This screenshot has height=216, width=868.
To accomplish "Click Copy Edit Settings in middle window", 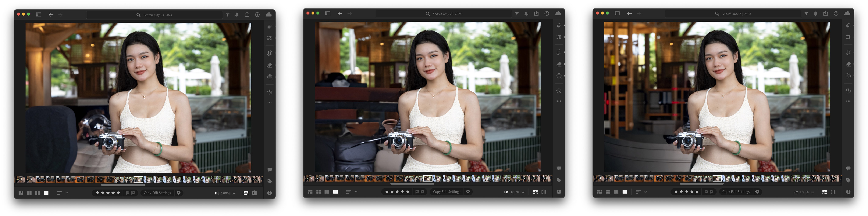I will point(447,192).
